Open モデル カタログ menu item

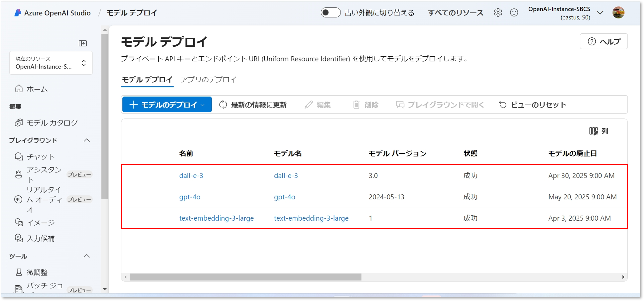52,123
